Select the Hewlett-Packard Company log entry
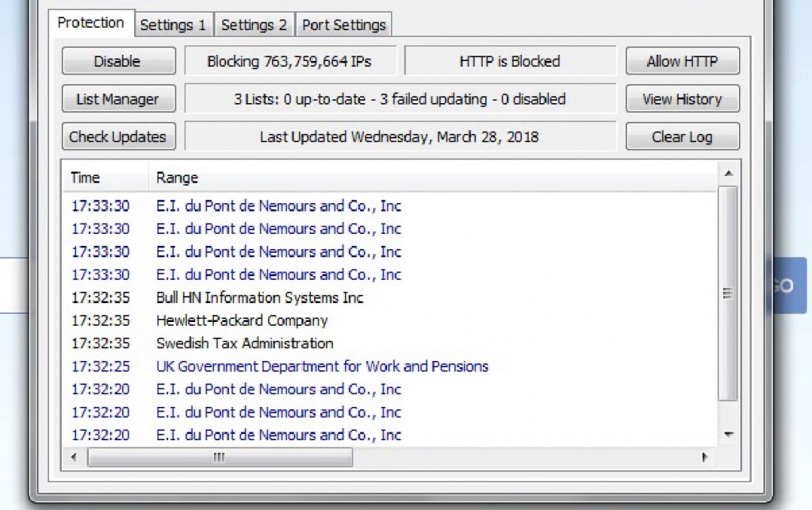The image size is (812, 510). coord(242,321)
